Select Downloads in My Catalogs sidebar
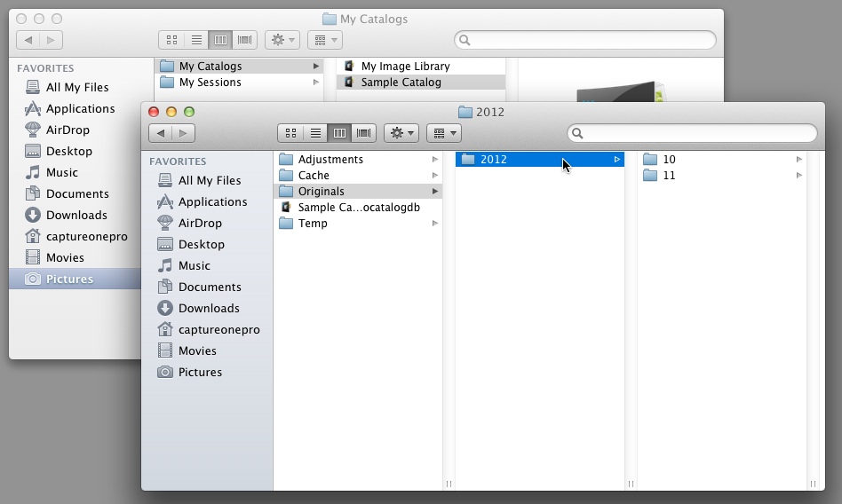This screenshot has width=842, height=504. tap(75, 215)
